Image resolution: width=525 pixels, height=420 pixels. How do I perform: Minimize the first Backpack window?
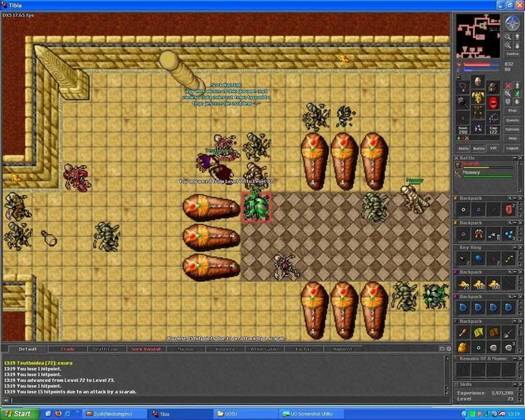(x=515, y=198)
